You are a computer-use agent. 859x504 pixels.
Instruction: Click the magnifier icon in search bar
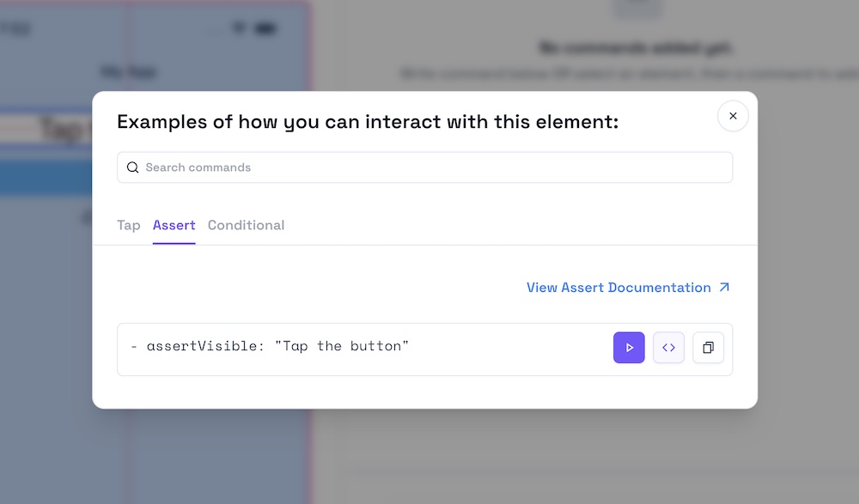132,167
